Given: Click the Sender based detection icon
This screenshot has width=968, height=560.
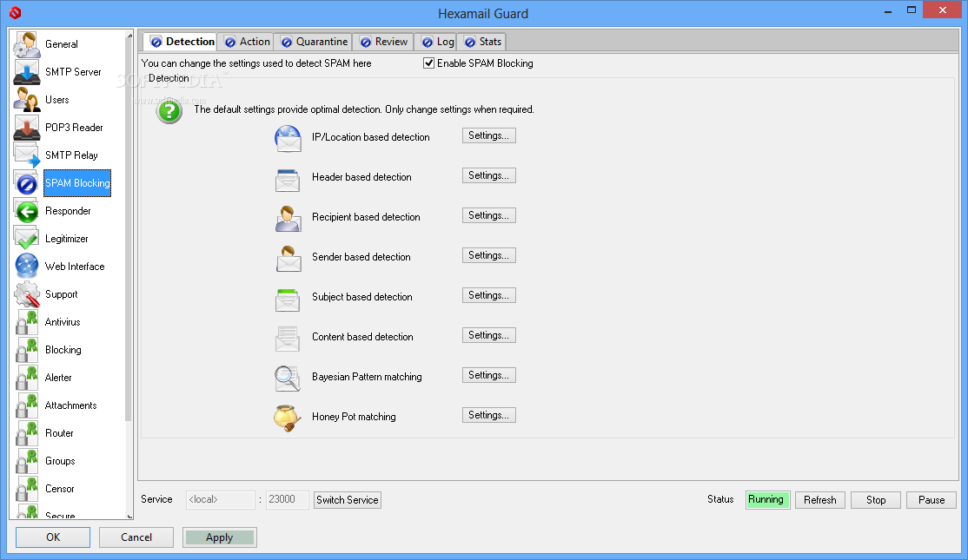Looking at the screenshot, I should tap(288, 259).
